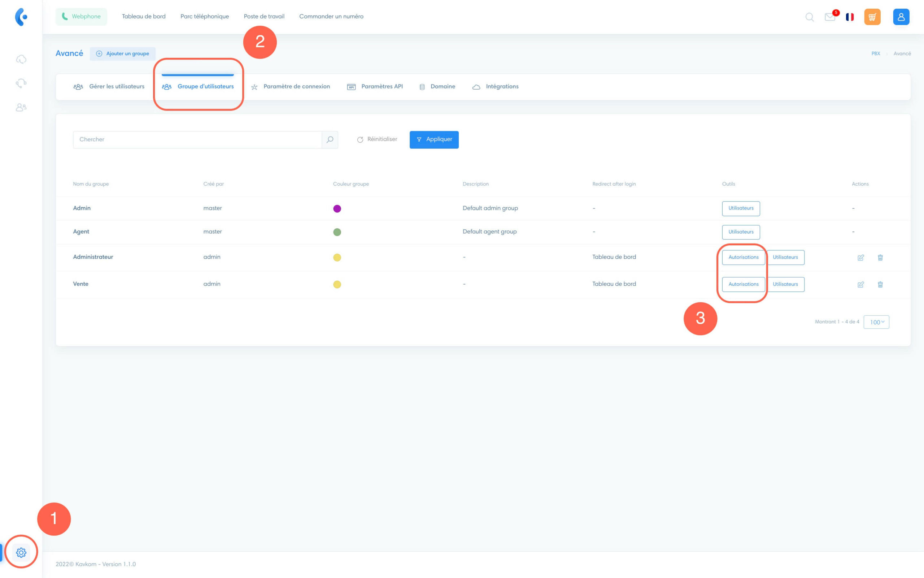Edit the Administrateur group
The width and height of the screenshot is (924, 578).
click(x=860, y=257)
